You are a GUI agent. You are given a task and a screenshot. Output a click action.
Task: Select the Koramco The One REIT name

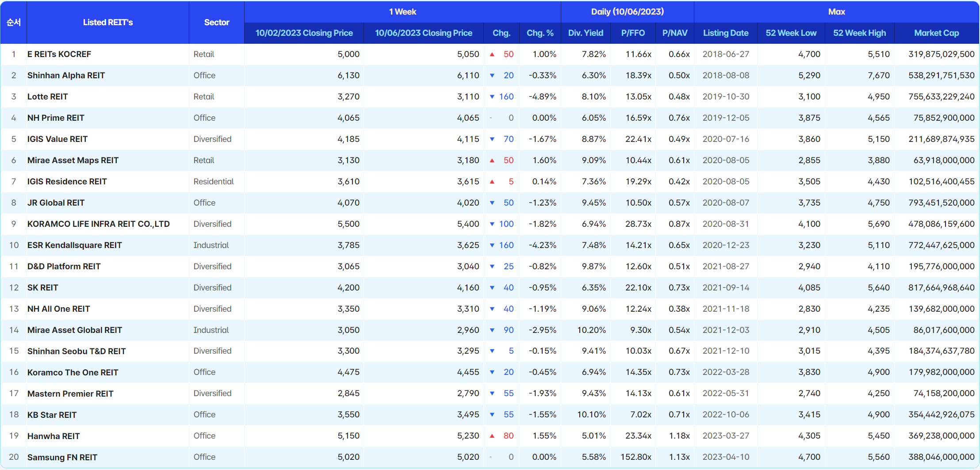pyautogui.click(x=73, y=373)
